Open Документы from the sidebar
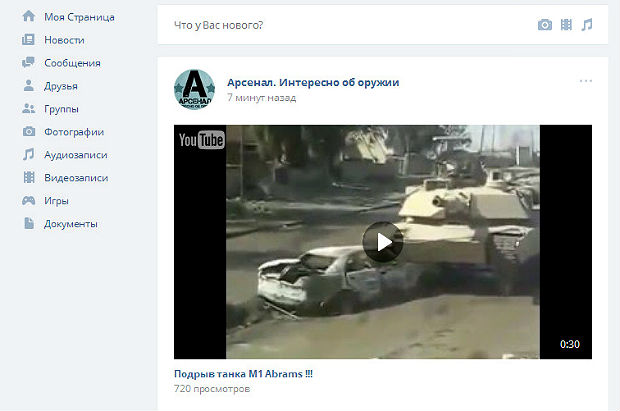Screen dimensions: 620x411 (71, 224)
